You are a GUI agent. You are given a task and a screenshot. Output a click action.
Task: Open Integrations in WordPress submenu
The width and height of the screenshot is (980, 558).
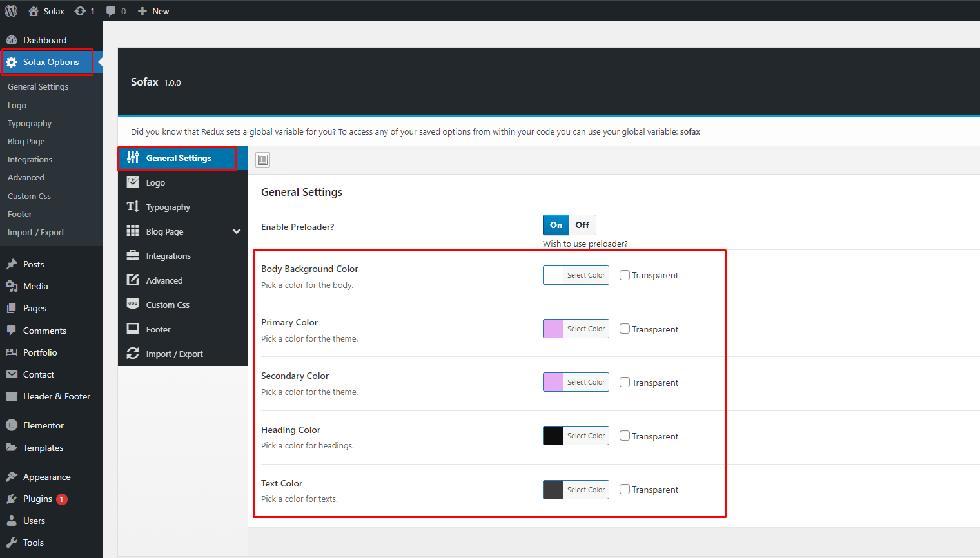[x=30, y=160]
